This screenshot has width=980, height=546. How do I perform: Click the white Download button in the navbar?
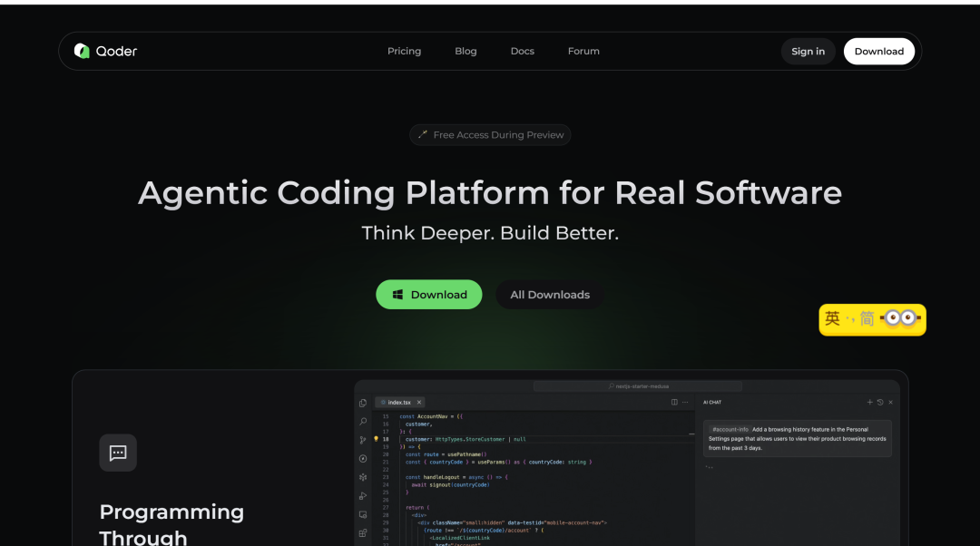[x=879, y=51]
